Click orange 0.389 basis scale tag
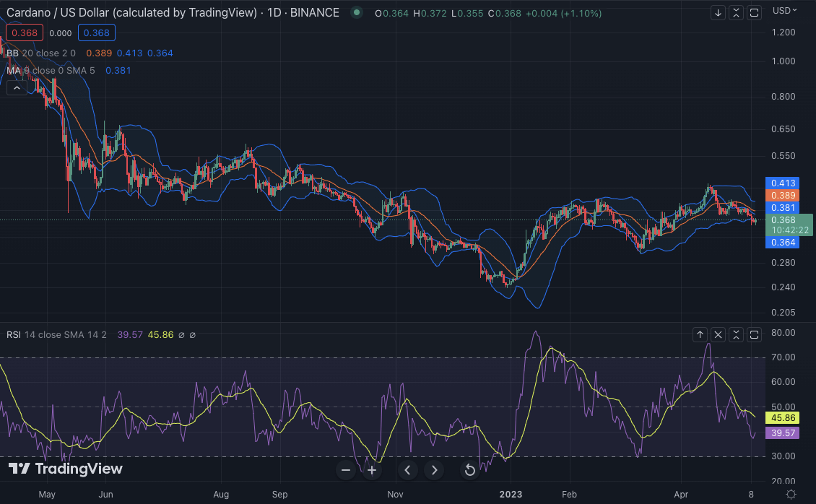The width and height of the screenshot is (816, 504). (782, 196)
